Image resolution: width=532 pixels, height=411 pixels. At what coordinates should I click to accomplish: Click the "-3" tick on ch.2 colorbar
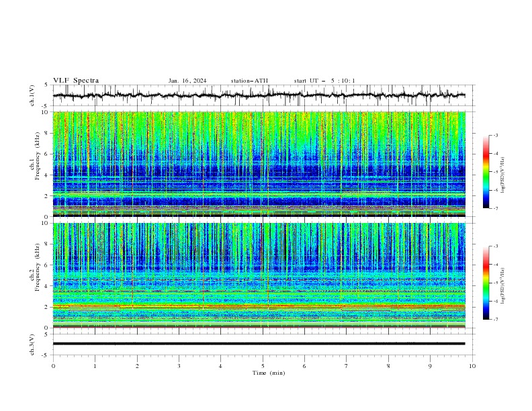496,246
